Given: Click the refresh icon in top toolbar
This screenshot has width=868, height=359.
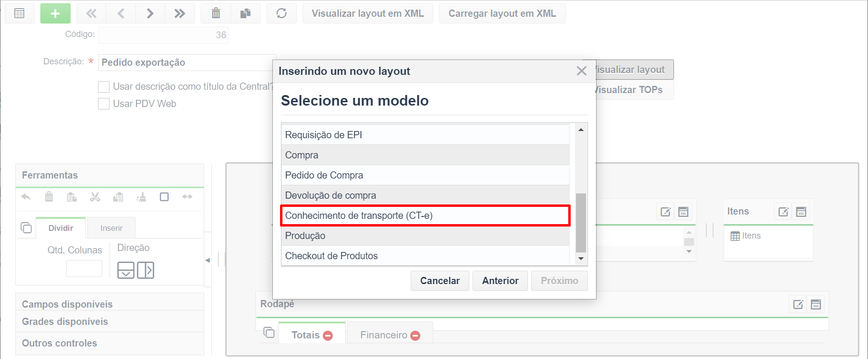Looking at the screenshot, I should (x=281, y=13).
